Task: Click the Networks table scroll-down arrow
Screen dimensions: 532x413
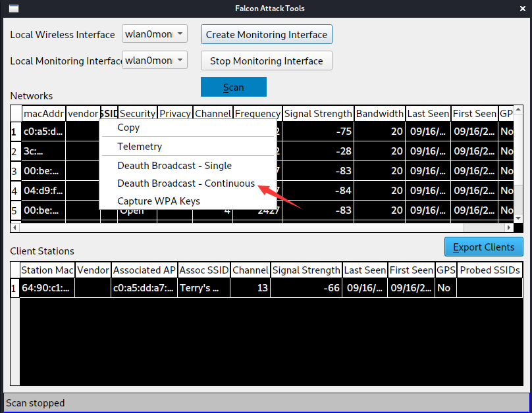Action: (x=518, y=218)
